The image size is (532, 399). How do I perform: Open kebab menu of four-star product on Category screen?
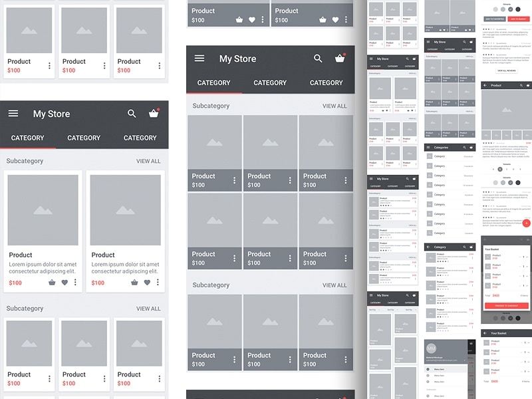(x=472, y=258)
